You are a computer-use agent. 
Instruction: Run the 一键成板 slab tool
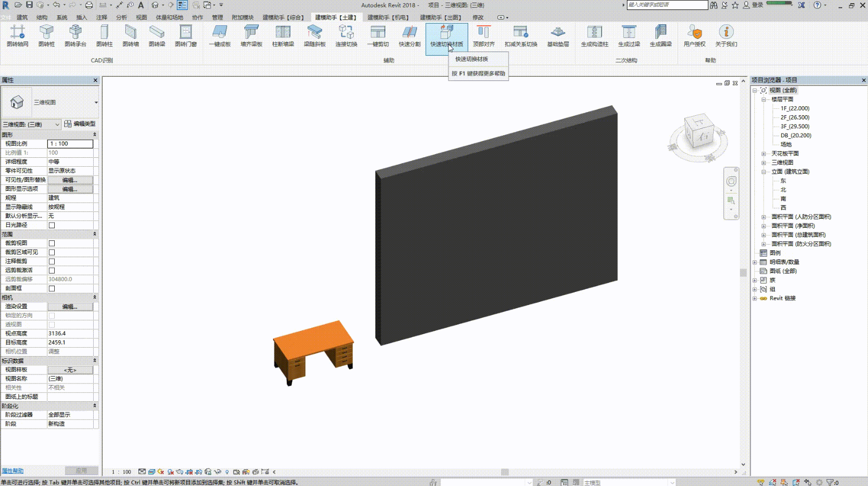pos(220,36)
